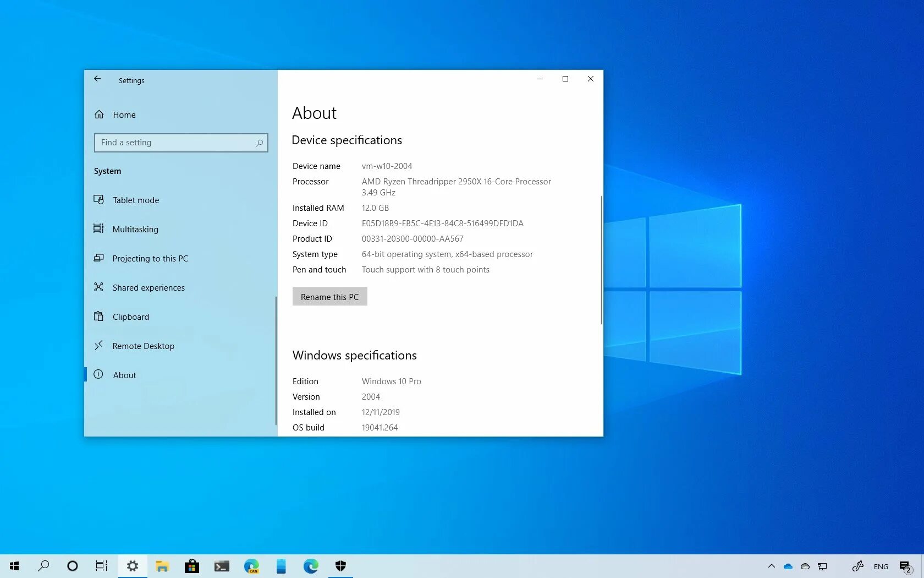The width and height of the screenshot is (924, 578).
Task: Open Windows Security shield on the taskbar
Action: (x=340, y=566)
